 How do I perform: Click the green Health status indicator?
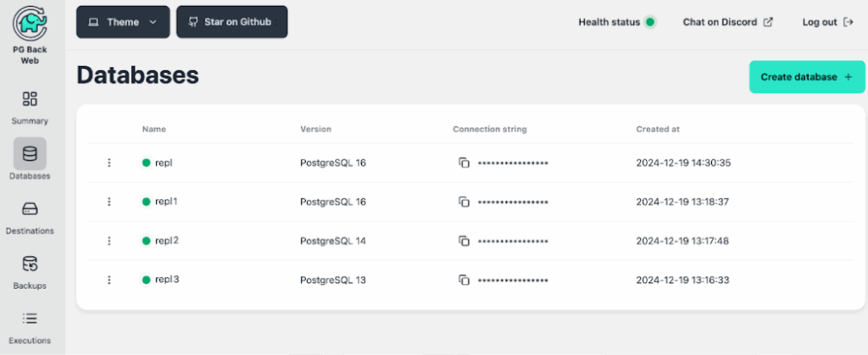650,22
